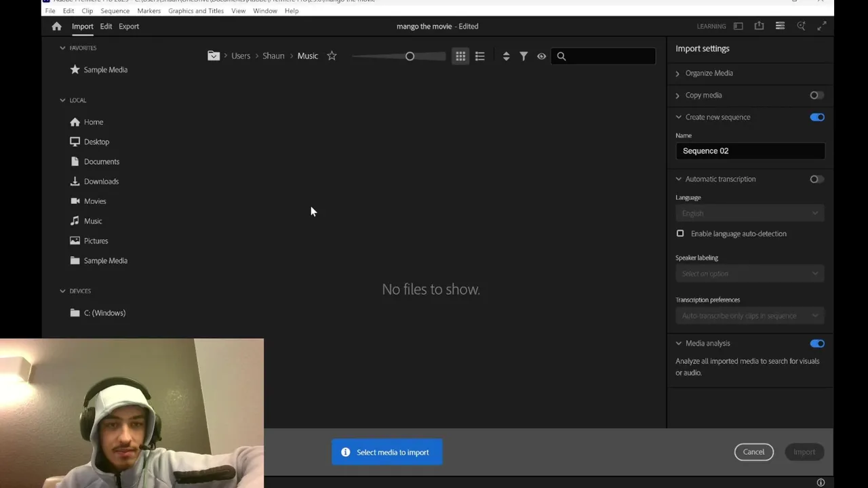Click the Cancel button
Viewport: 868px width, 488px height.
[753, 452]
